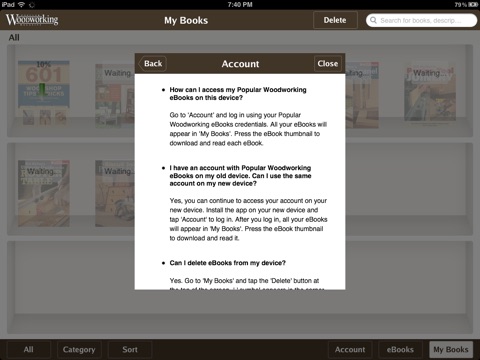The width and height of the screenshot is (480, 360).
Task: Open the second Waiting book on top shelf
Action: tap(115, 96)
